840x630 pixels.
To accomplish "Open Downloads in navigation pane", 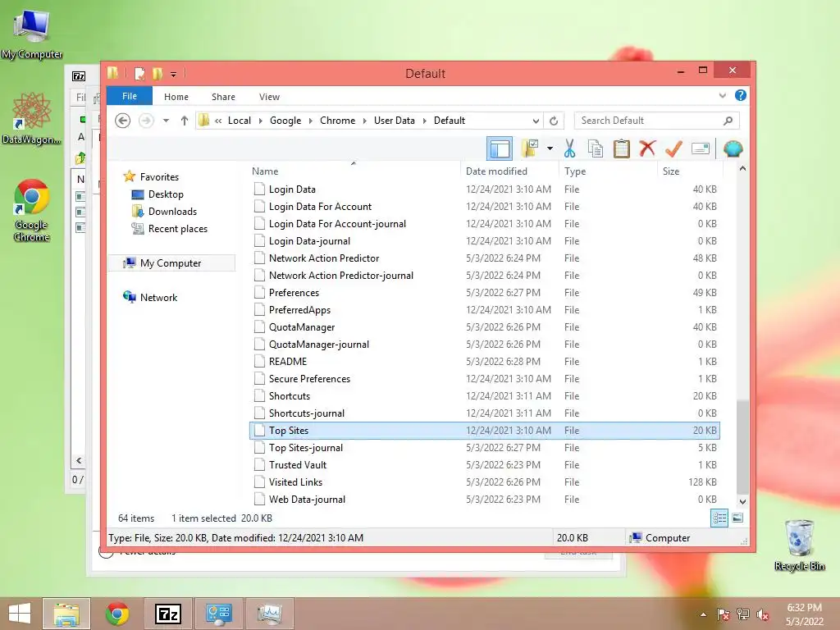I will tap(172, 212).
